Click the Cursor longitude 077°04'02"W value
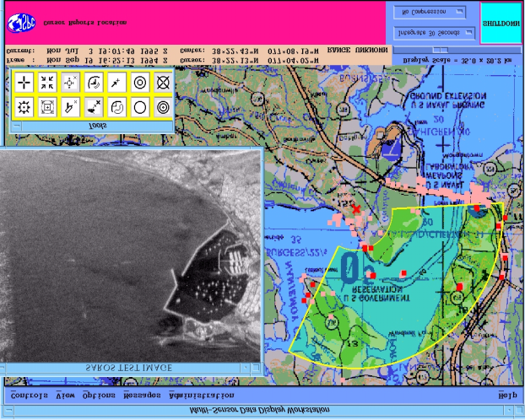Screen dimensions: 525x420 pyautogui.click(x=293, y=61)
